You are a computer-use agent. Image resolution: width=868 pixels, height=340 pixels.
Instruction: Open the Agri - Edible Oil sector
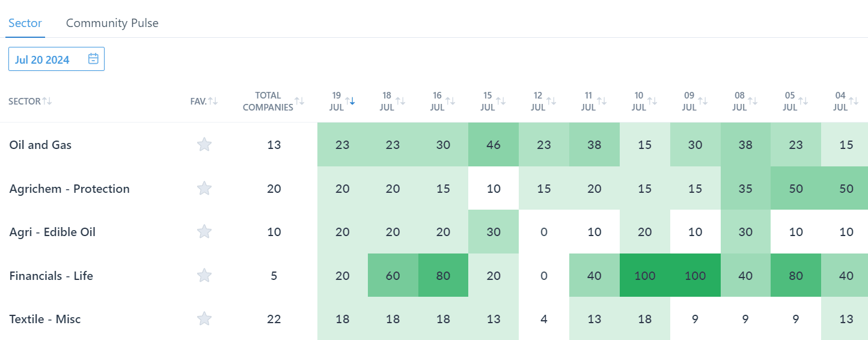click(x=52, y=232)
